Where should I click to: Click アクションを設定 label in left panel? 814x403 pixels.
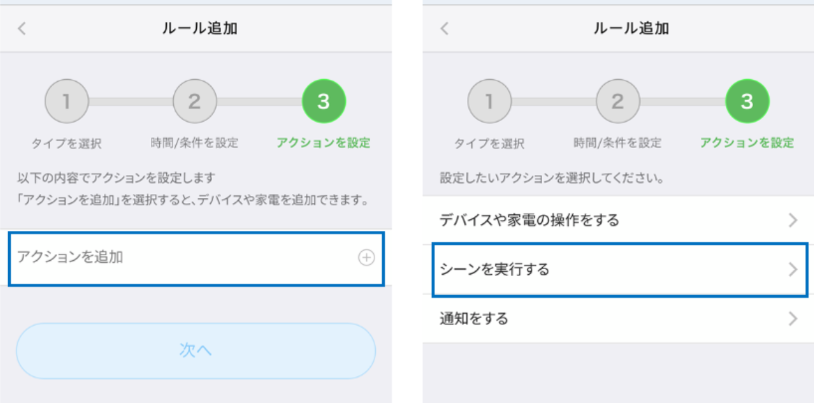pyautogui.click(x=324, y=143)
